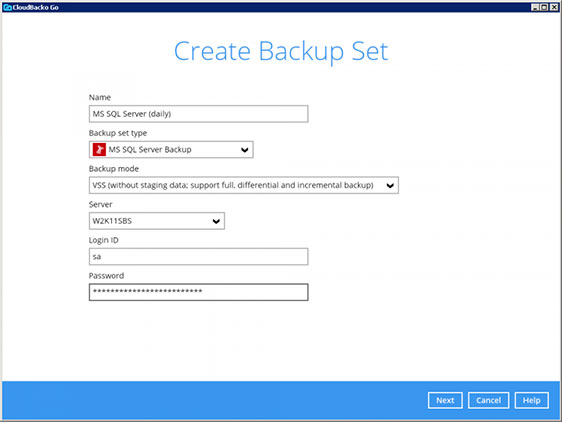Close the CloudBacko Go window
Viewport: 562px width, 422px height.
click(x=553, y=7)
